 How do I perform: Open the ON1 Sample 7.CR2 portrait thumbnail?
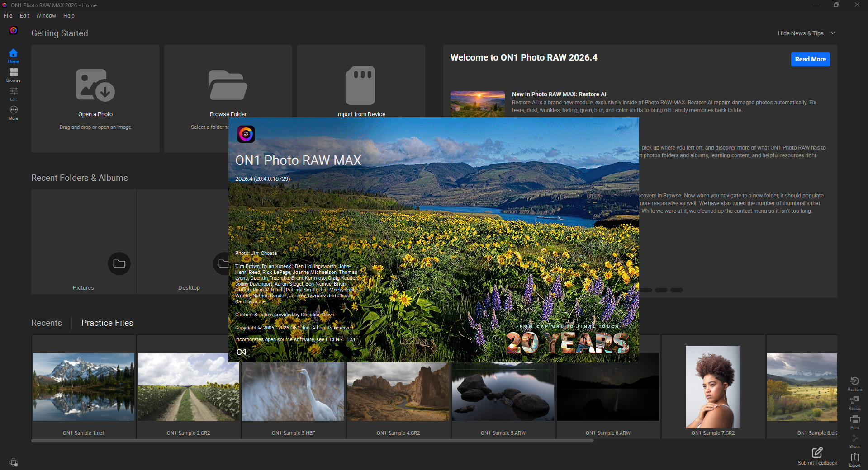[713, 387]
